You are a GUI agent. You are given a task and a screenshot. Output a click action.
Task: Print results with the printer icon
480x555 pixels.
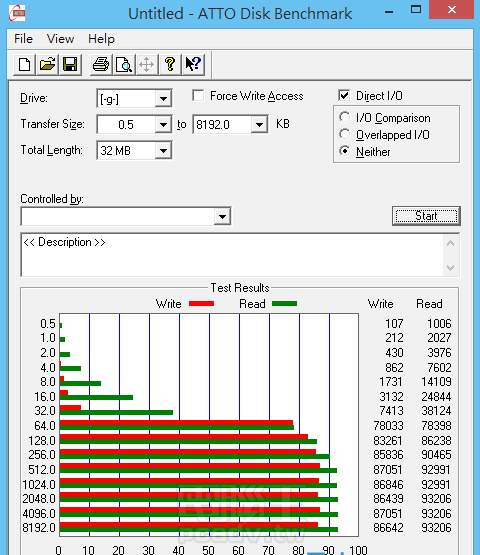click(101, 65)
